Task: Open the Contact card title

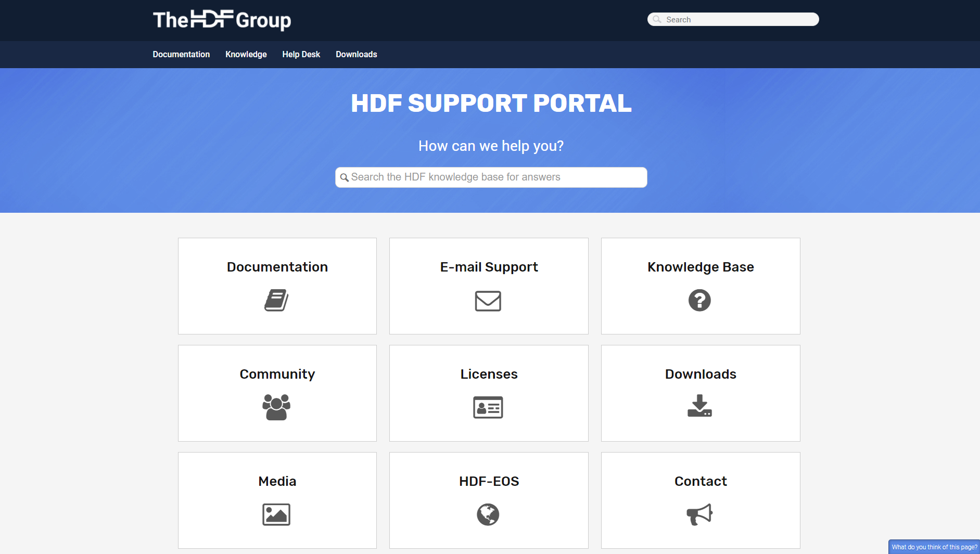Action: click(x=701, y=481)
